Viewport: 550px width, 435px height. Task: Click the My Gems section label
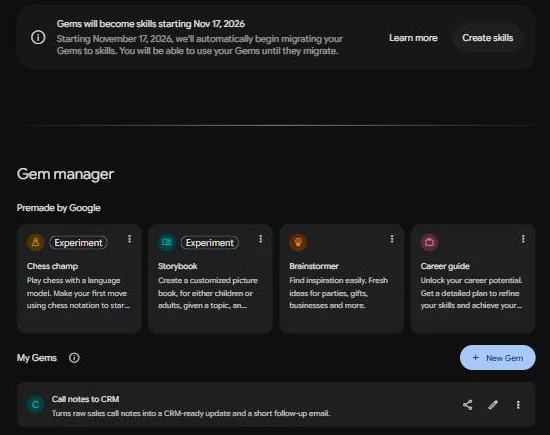pyautogui.click(x=36, y=358)
